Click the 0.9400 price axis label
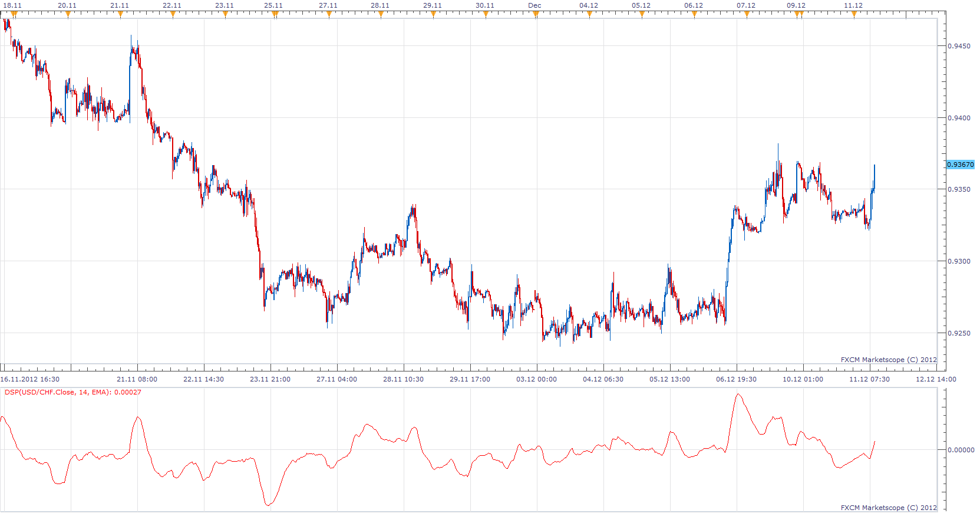The width and height of the screenshot is (980, 513). pos(959,118)
